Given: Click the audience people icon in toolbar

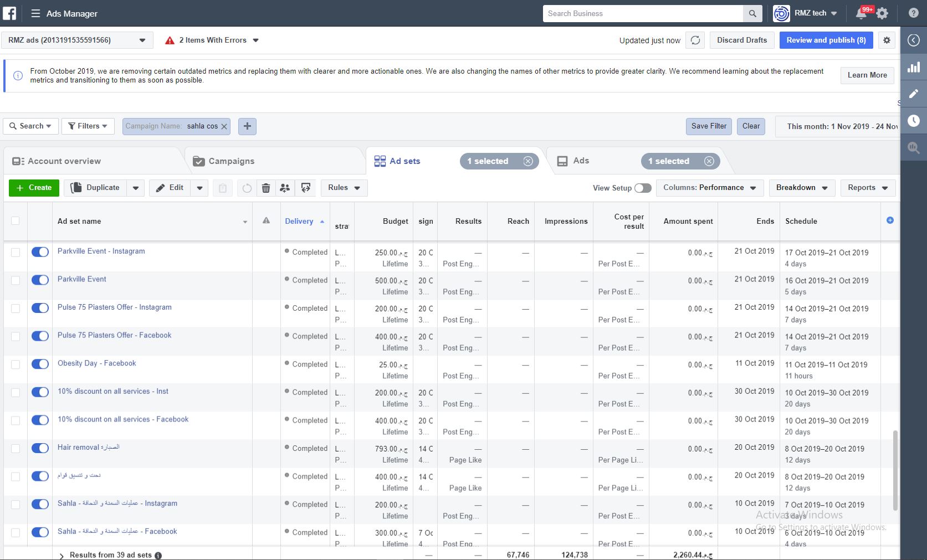Looking at the screenshot, I should point(285,188).
